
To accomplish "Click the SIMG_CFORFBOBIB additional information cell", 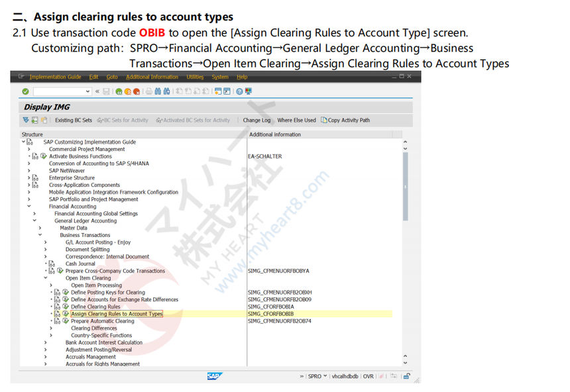I will pyautogui.click(x=271, y=314).
